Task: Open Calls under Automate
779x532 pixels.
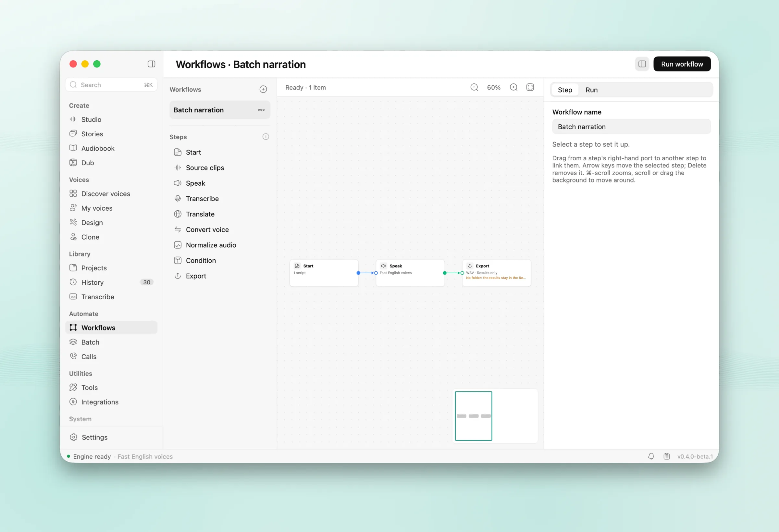Action: click(x=111, y=356)
